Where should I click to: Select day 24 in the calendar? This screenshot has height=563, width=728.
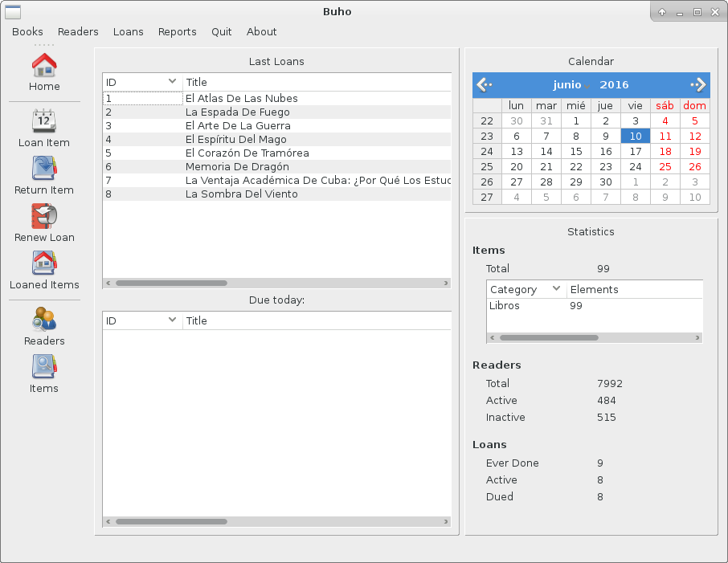pyautogui.click(x=636, y=166)
